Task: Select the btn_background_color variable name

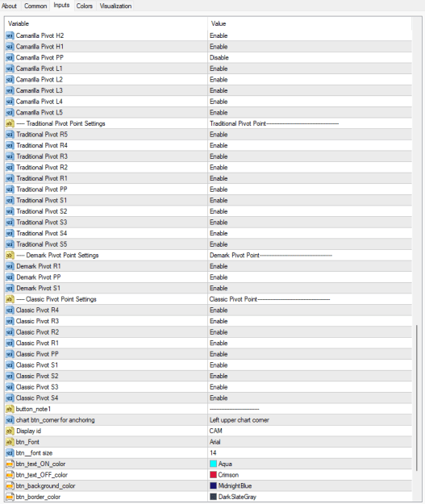Action: point(46,486)
